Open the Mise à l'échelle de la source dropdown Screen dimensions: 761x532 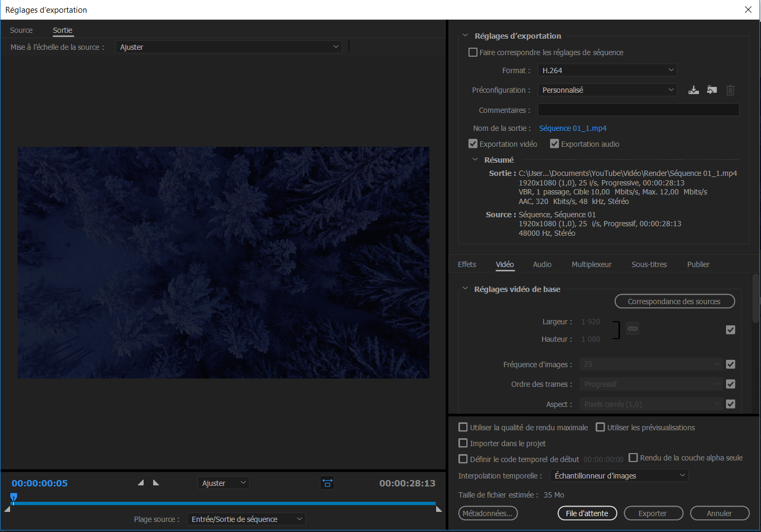tap(228, 47)
